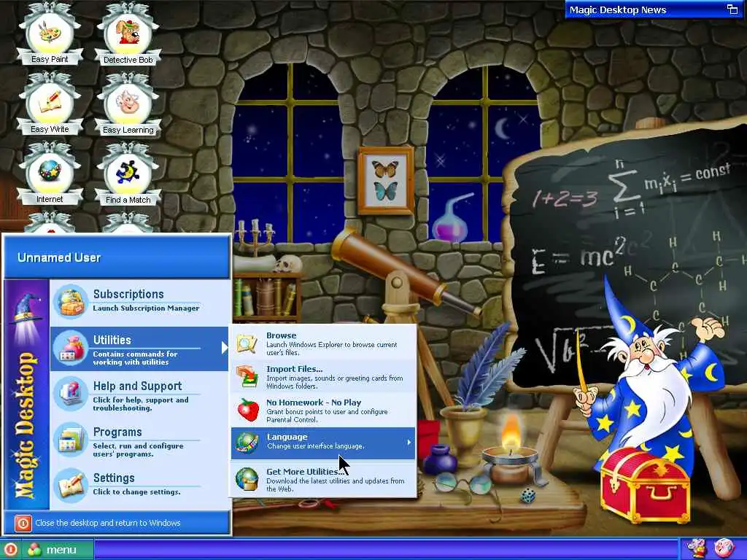Restore the Magic Desktop News panel

pyautogui.click(x=732, y=9)
